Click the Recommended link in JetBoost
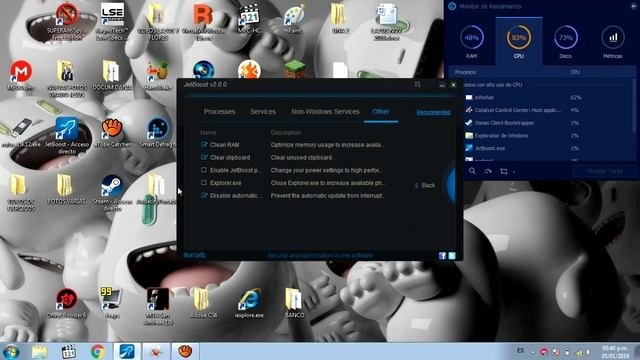Image resolution: width=640 pixels, height=360 pixels. (433, 112)
